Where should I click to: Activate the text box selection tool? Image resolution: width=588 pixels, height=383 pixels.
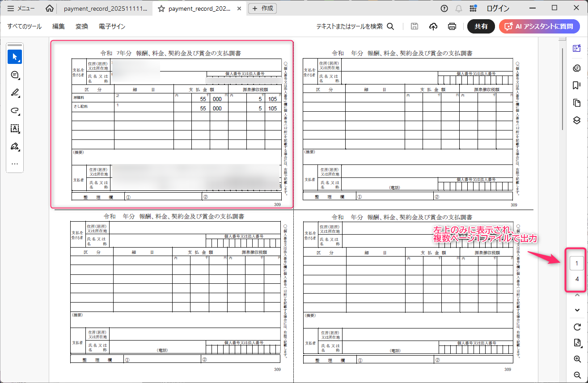point(15,129)
